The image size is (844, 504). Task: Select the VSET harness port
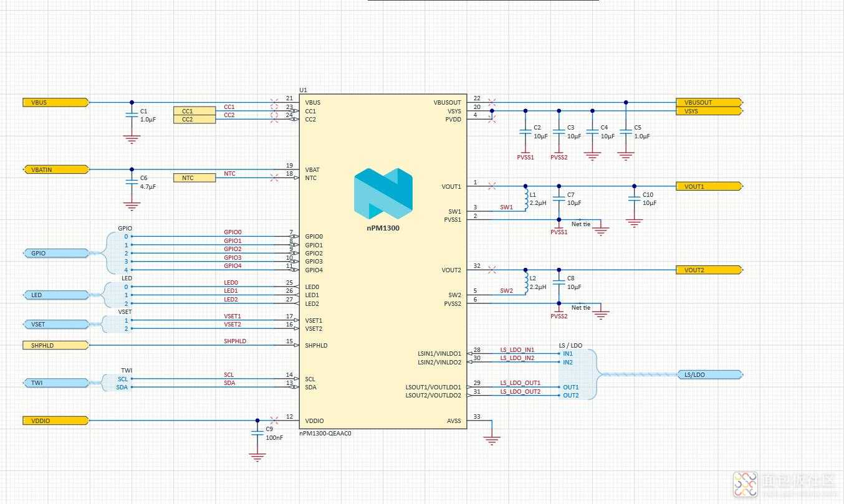pos(56,325)
